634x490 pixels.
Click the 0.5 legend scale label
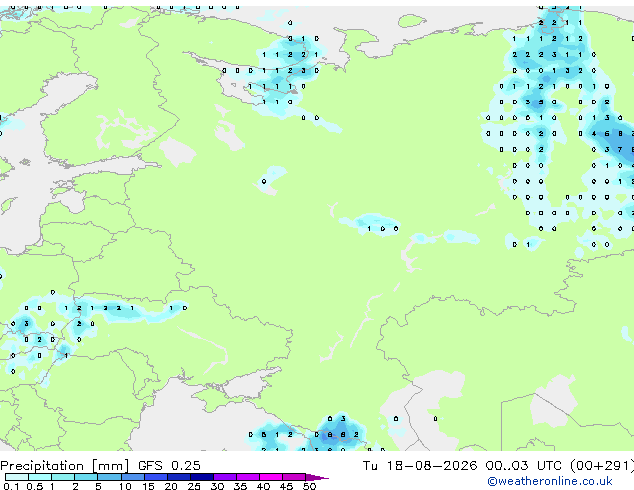coord(35,486)
